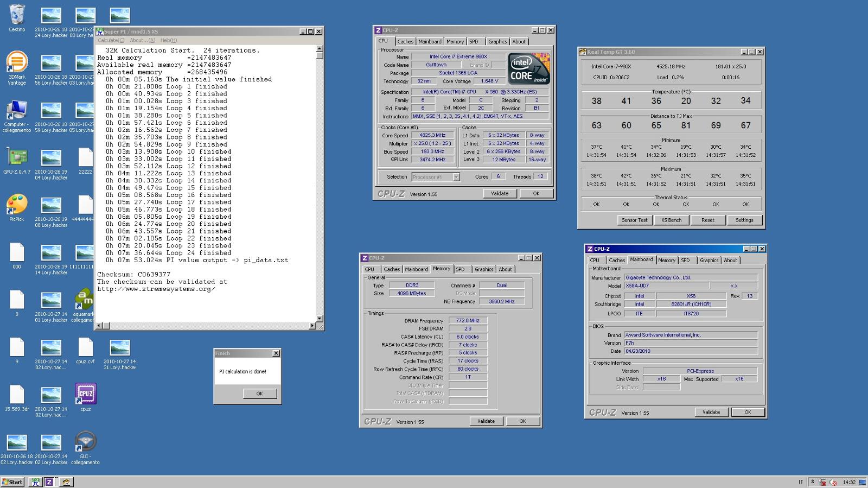Click OK in the CPU-Z Mainboard window
Viewport: 868px width, 488px height.
coord(748,412)
